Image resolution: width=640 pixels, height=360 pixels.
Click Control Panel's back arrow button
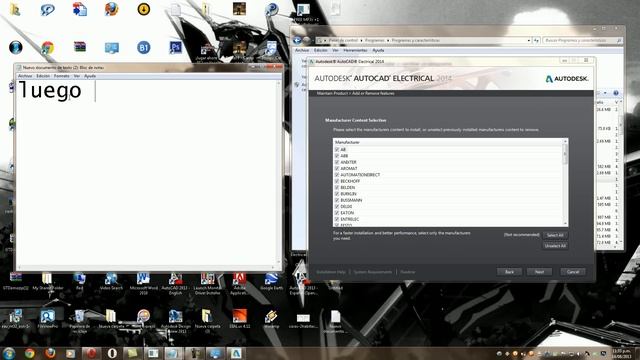click(297, 40)
